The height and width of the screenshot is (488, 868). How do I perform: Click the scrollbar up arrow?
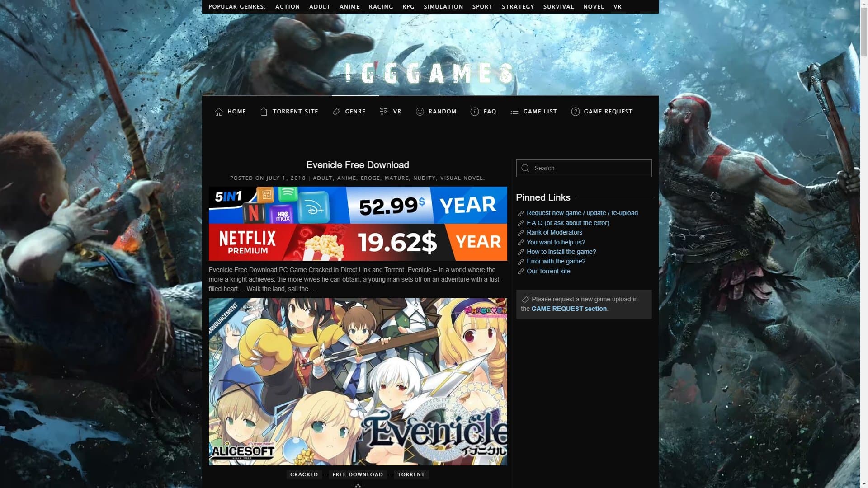(864, 4)
